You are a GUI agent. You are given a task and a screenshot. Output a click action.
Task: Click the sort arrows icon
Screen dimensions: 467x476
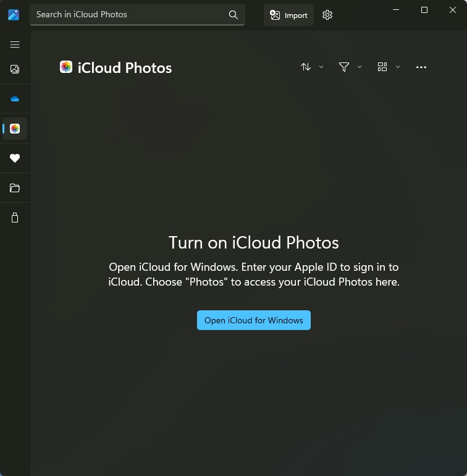(x=306, y=67)
